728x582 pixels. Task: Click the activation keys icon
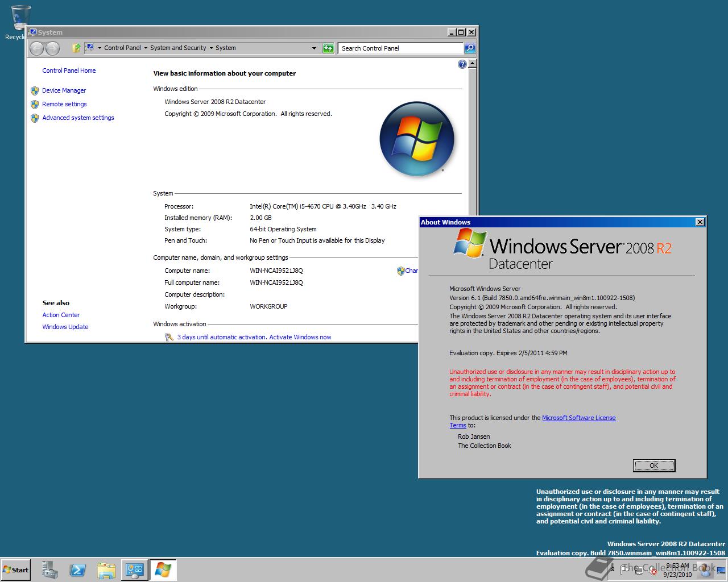pyautogui.click(x=169, y=337)
